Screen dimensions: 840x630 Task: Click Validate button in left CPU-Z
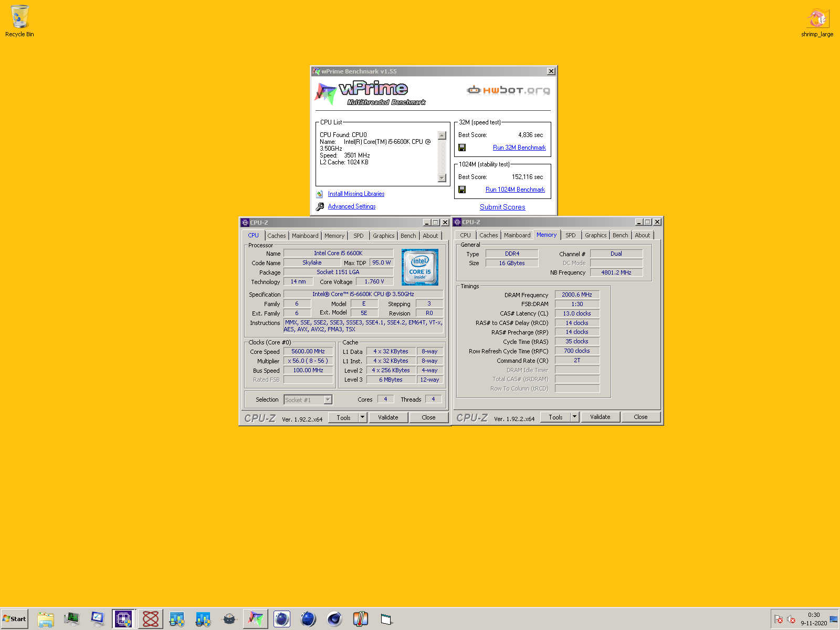pos(388,417)
